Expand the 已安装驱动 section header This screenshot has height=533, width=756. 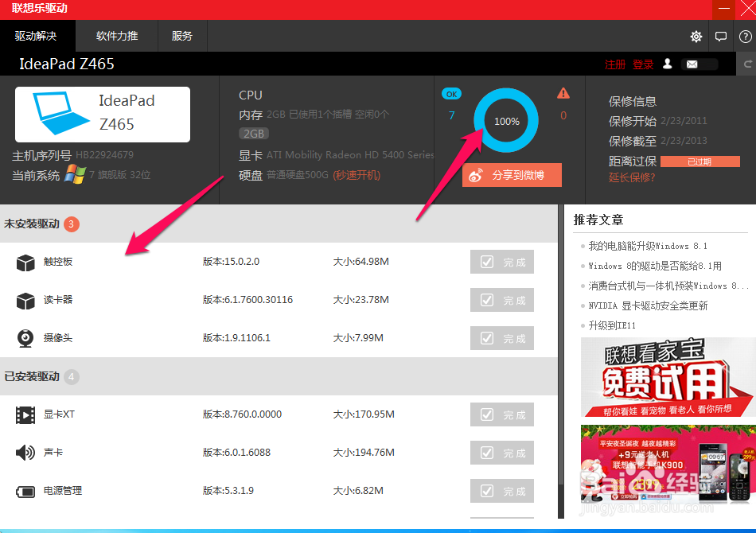(33, 376)
